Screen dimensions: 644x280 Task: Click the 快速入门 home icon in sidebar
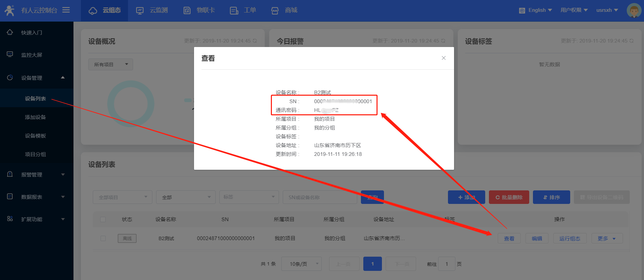(10, 32)
